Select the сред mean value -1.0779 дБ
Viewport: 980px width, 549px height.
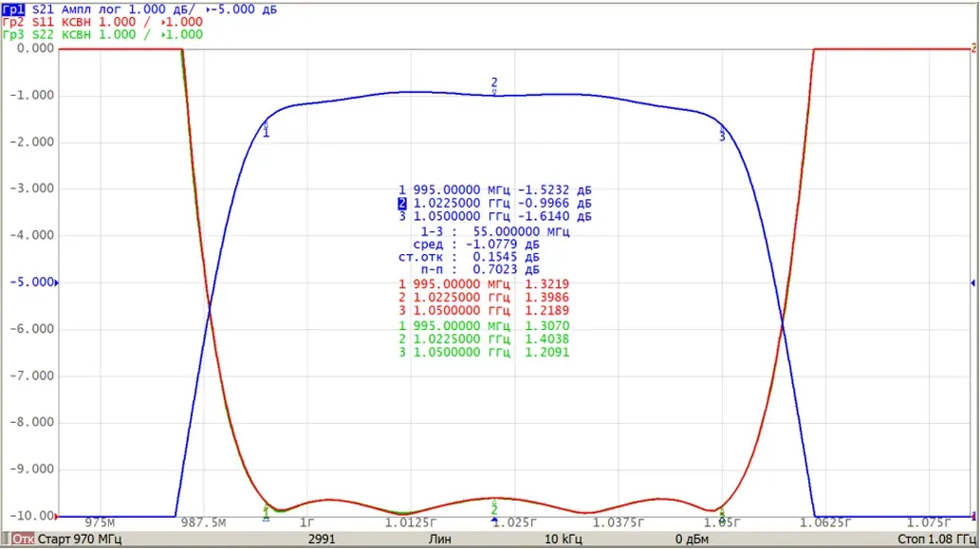(x=502, y=245)
